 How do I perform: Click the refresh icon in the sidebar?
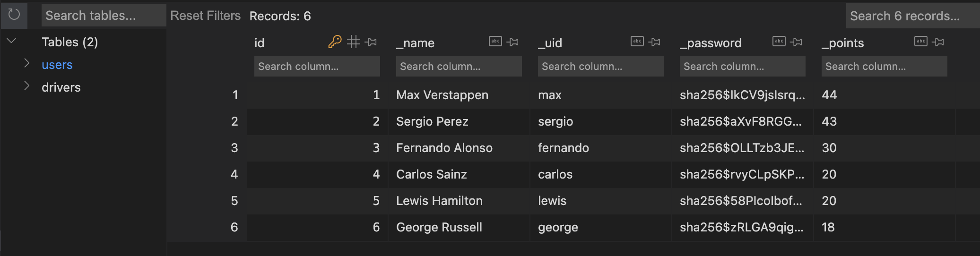tap(14, 15)
